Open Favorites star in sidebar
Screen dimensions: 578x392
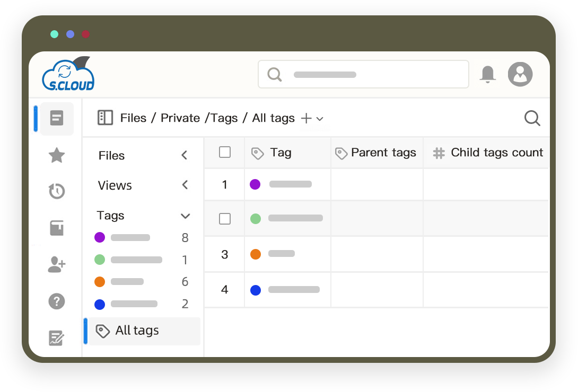click(57, 155)
